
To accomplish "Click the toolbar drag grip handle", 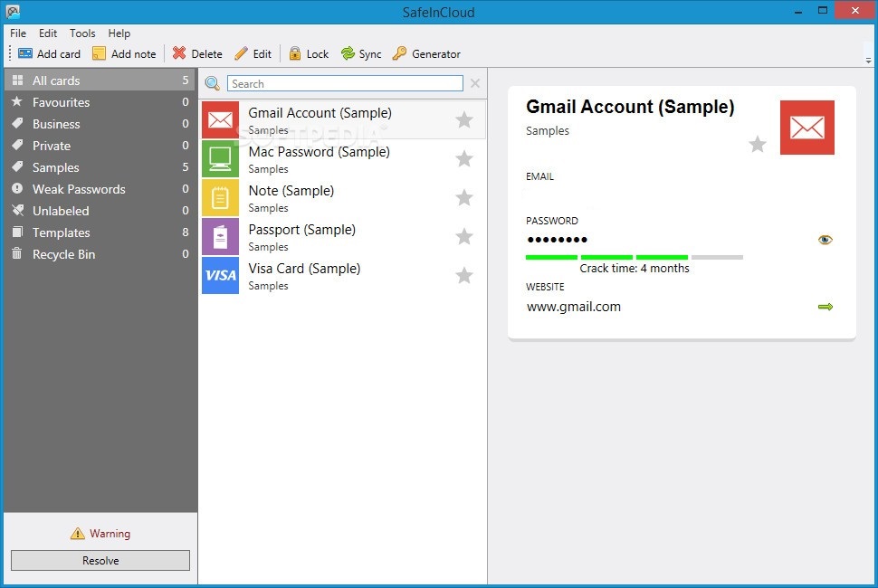I will [x=10, y=53].
